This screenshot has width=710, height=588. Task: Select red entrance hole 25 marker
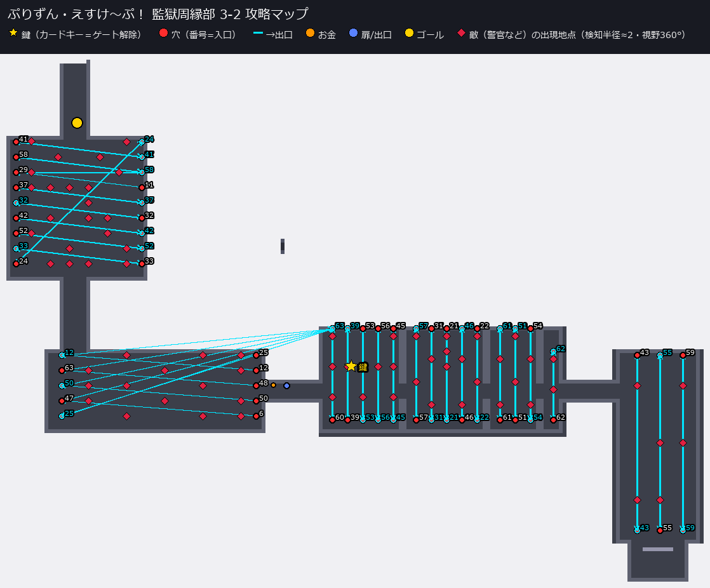257,356
